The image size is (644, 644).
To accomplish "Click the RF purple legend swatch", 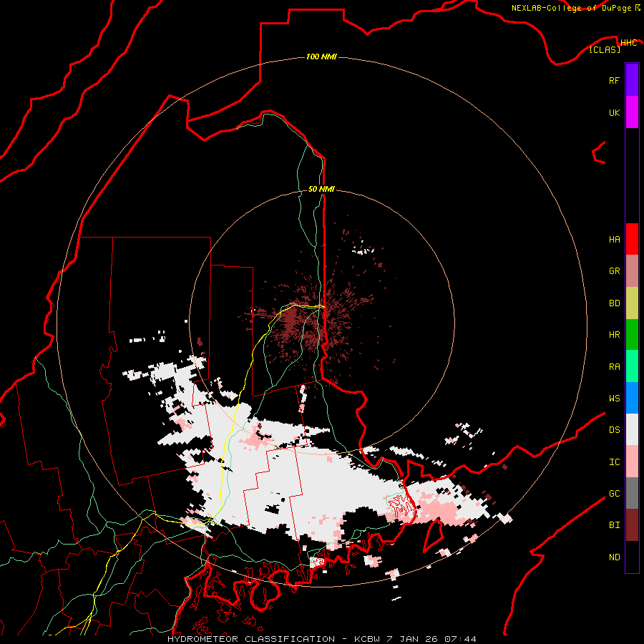I will 632,80.
